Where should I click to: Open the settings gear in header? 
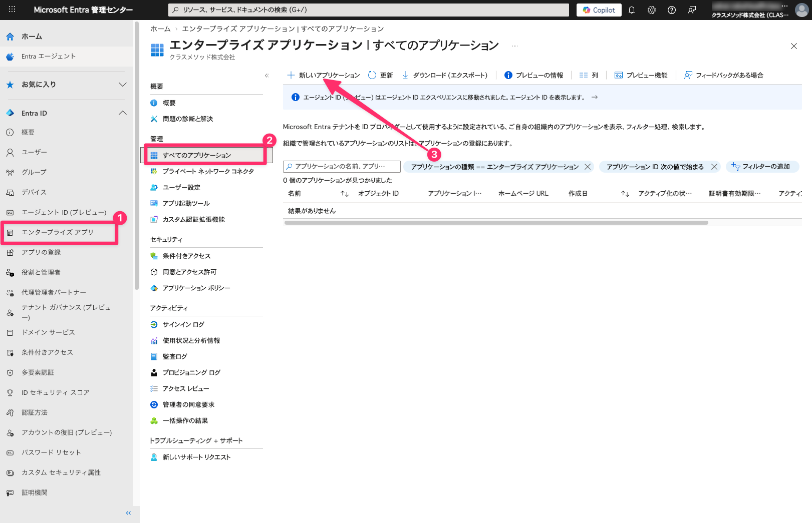pos(652,10)
